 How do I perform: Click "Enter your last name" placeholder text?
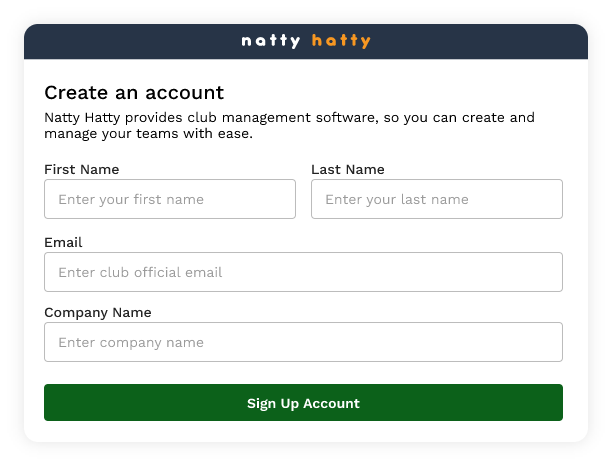397,199
